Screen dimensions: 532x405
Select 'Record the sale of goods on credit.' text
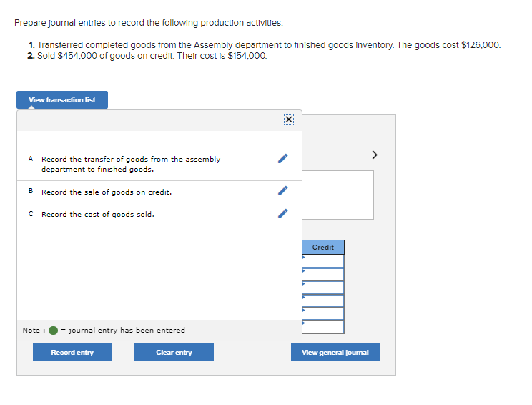tap(107, 192)
